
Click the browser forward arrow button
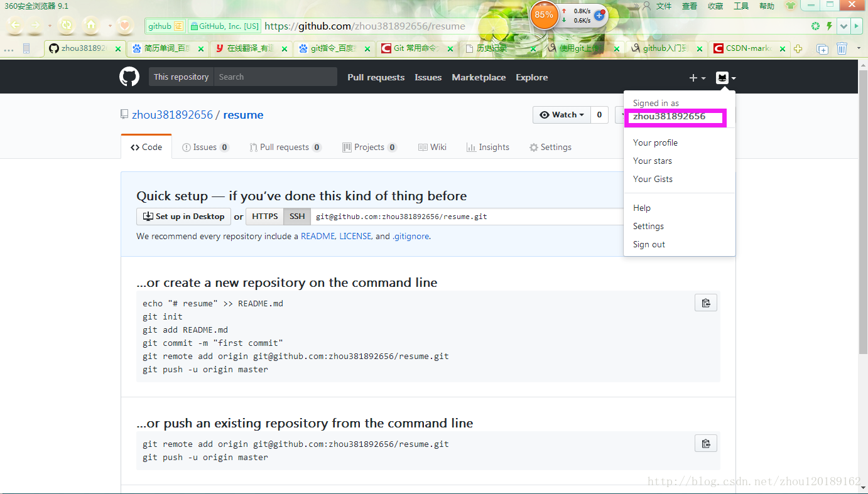(x=35, y=26)
